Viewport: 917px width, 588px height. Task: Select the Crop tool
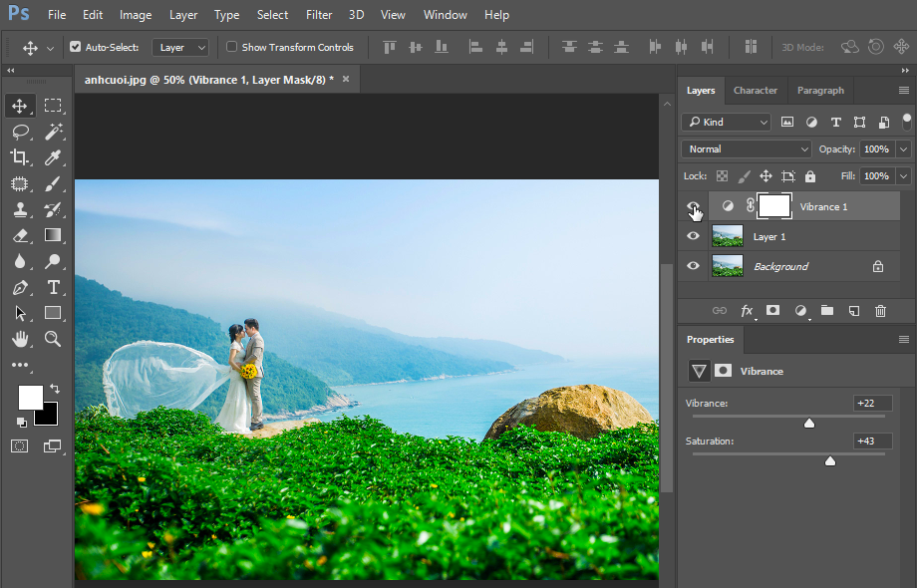point(20,157)
